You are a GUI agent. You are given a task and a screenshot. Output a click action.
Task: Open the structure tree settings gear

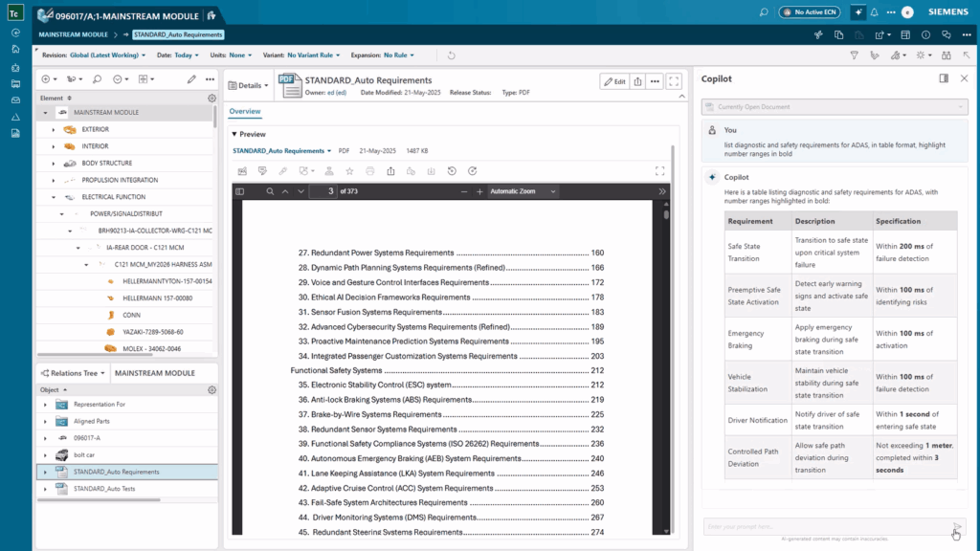212,98
